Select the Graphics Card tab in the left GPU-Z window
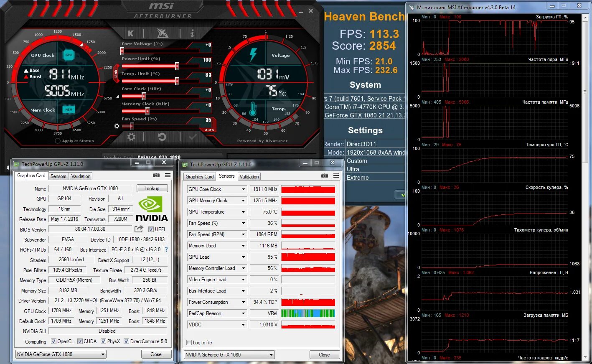Viewport: 592px width, 364px height. pos(31,176)
